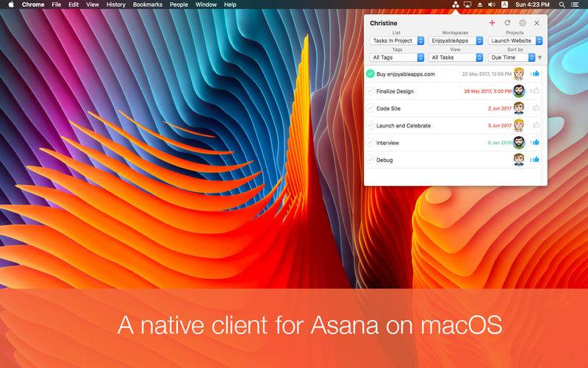The image size is (588, 368).
Task: Open the Edit menu
Action: click(73, 4)
